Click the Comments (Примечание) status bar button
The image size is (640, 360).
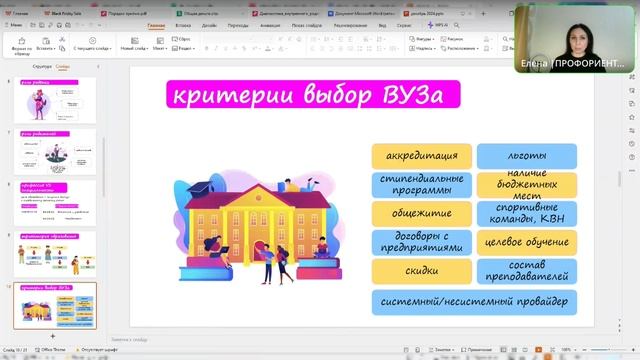tap(476, 350)
